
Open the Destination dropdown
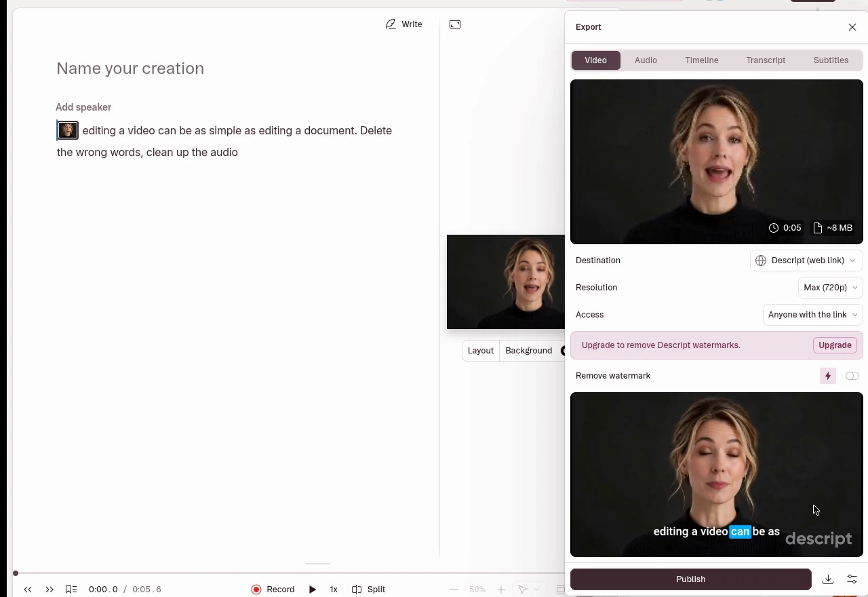coord(806,261)
